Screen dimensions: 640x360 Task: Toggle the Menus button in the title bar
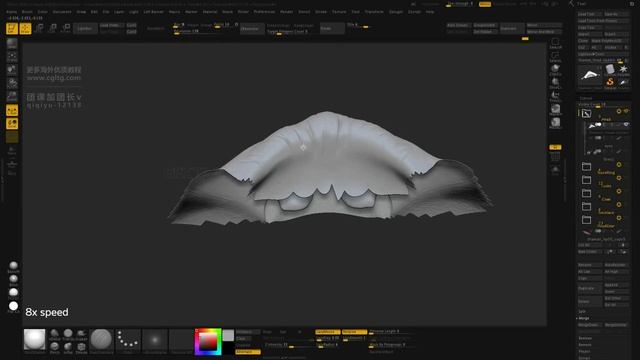(x=485, y=4)
